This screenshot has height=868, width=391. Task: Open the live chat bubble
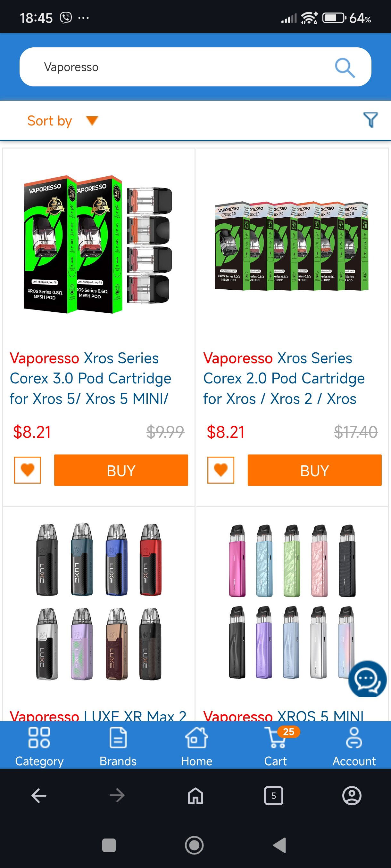tap(367, 679)
